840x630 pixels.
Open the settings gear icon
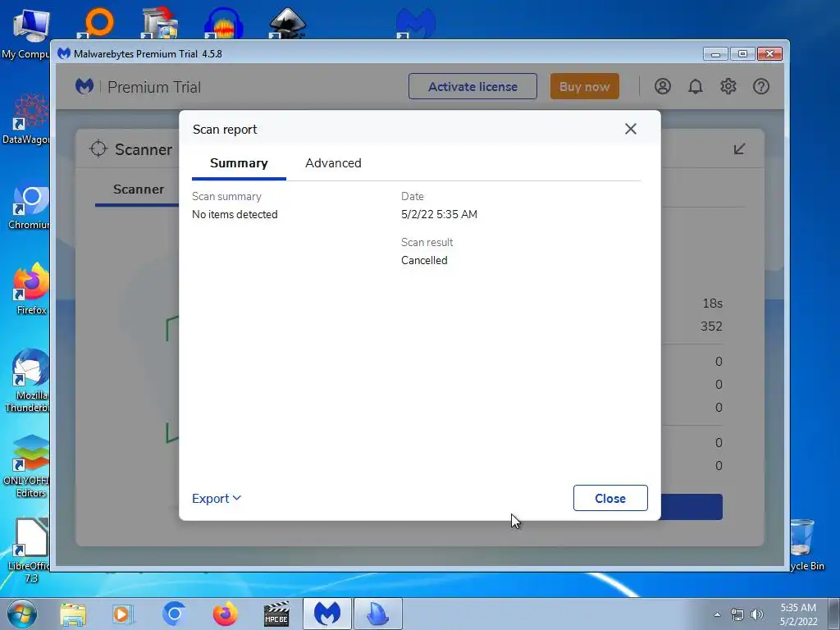tap(728, 86)
